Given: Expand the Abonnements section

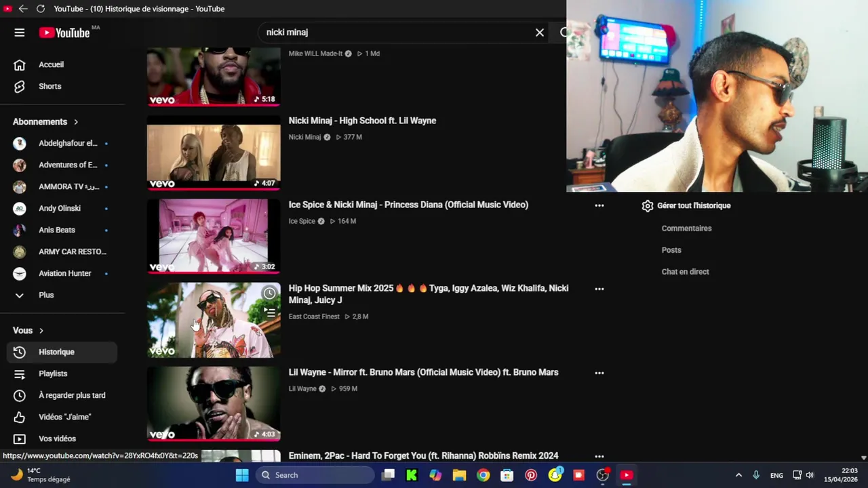Looking at the screenshot, I should tap(45, 122).
